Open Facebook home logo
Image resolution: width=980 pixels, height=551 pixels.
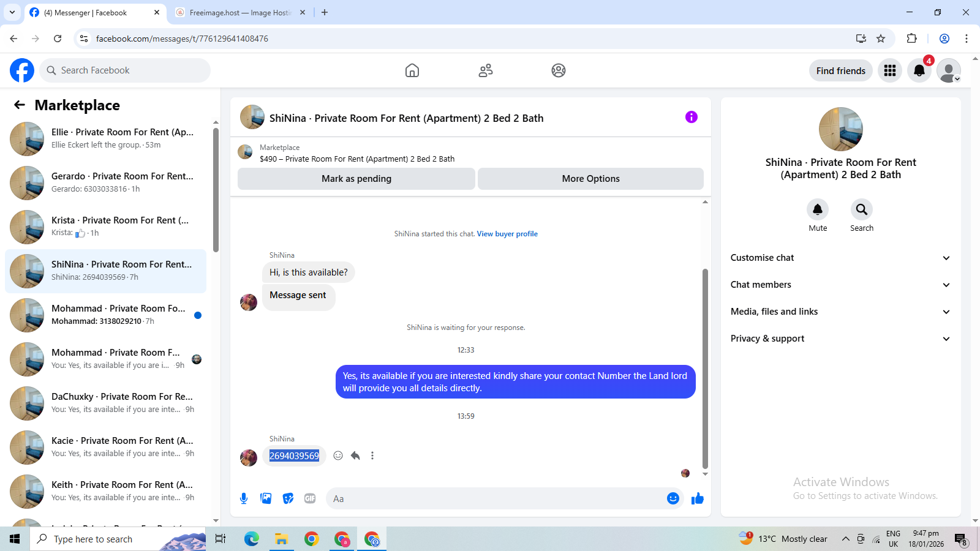click(22, 70)
